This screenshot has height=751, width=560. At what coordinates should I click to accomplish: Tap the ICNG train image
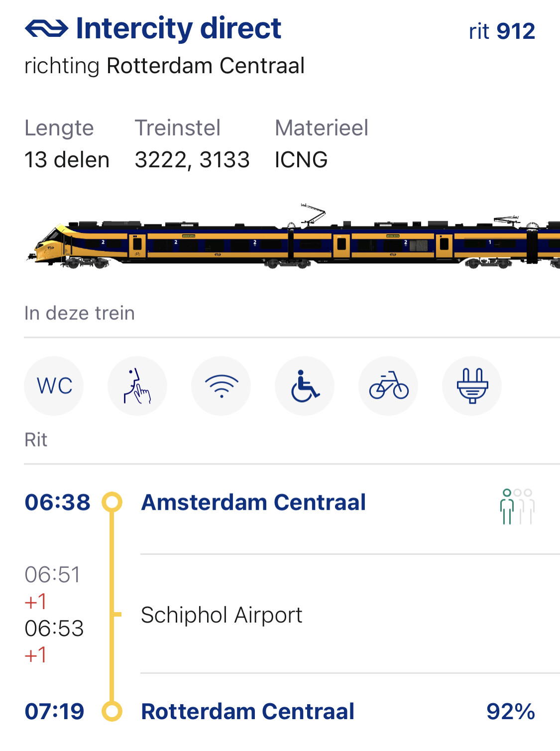[294, 240]
